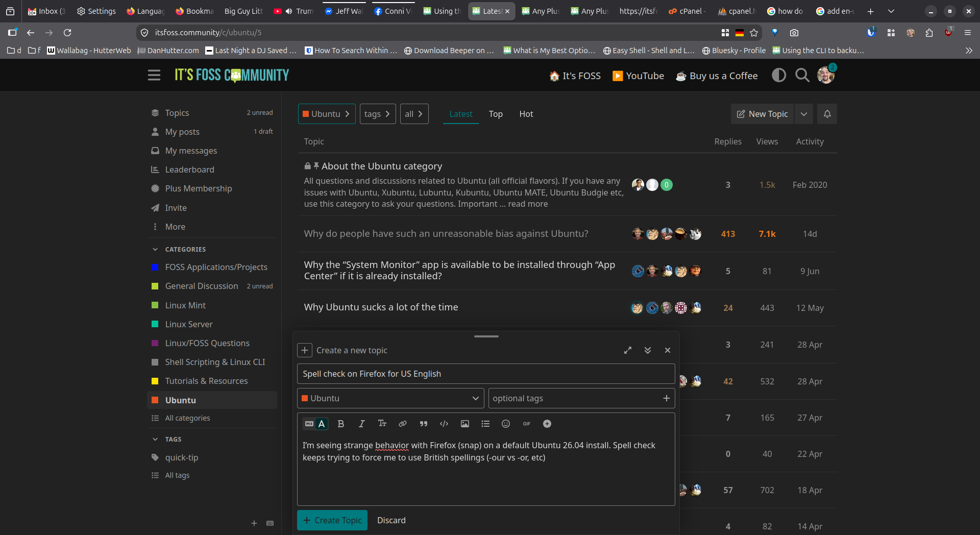Viewport: 980px width, 535px height.
Task: Open the forum sidebar hamburger menu
Action: pyautogui.click(x=154, y=76)
